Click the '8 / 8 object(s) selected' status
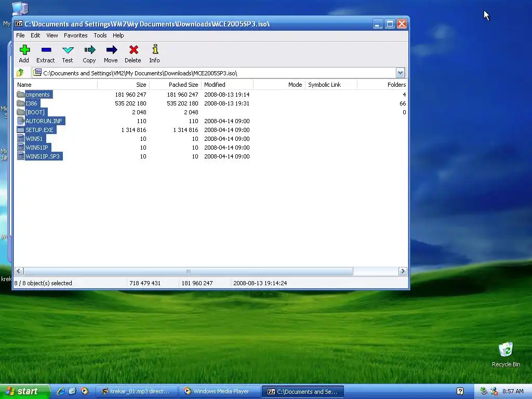Image resolution: width=532 pixels, height=399 pixels. 43,283
